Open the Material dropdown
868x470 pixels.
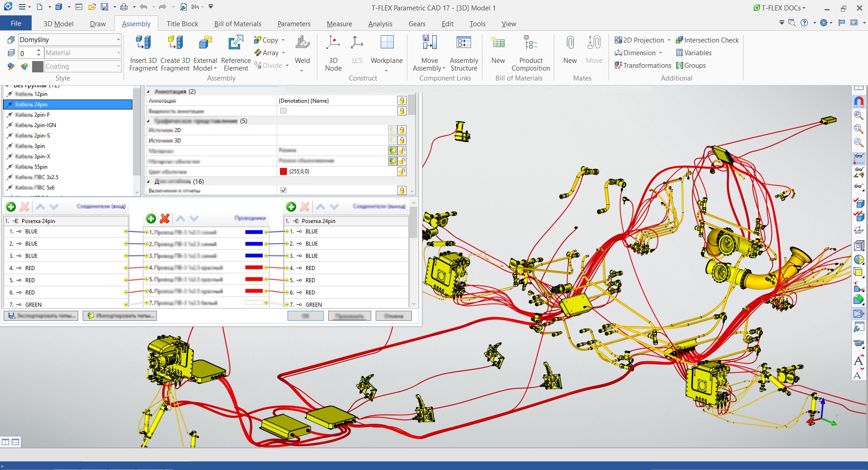[x=118, y=53]
